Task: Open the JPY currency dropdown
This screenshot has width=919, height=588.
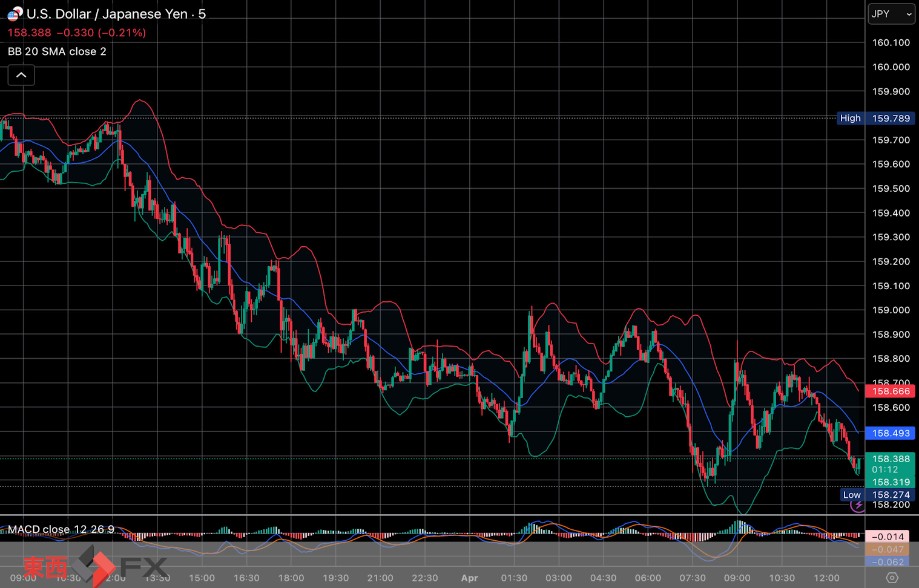Action: pos(891,14)
